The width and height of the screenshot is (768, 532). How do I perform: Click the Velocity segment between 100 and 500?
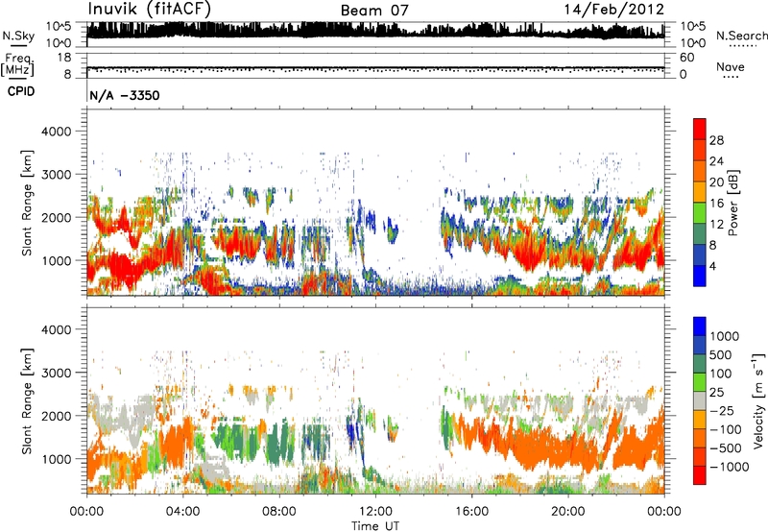(700, 364)
